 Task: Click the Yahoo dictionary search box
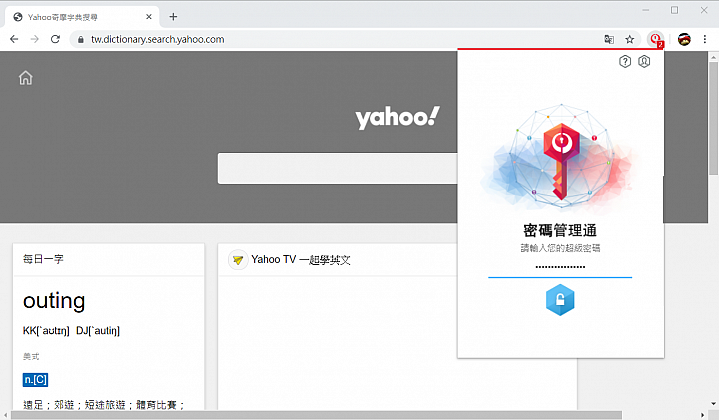(337, 168)
